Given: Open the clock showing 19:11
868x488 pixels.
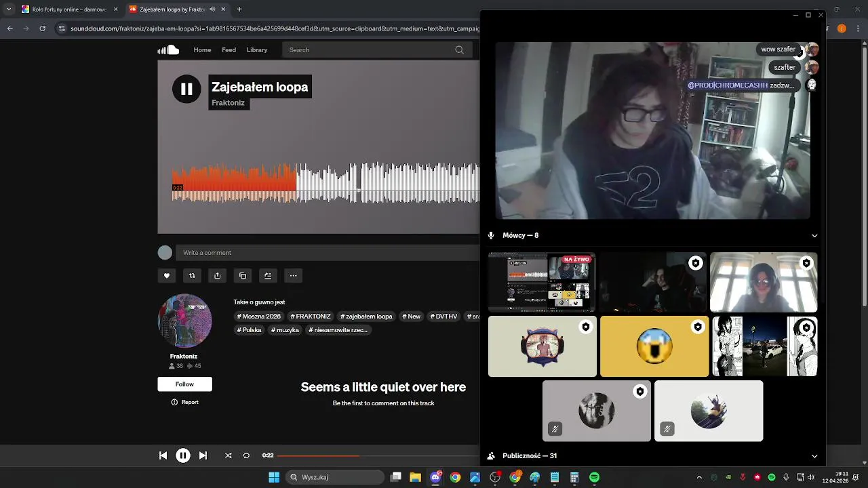Looking at the screenshot, I should tap(835, 477).
